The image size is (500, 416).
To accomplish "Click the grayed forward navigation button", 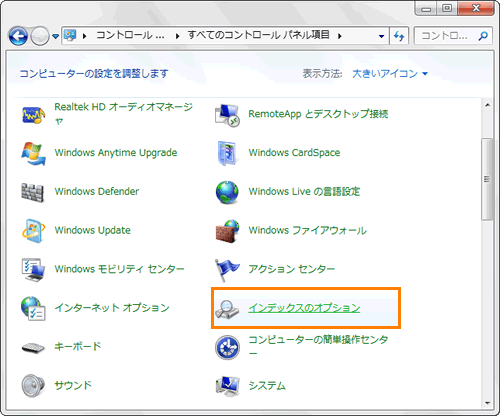I will pyautogui.click(x=40, y=36).
